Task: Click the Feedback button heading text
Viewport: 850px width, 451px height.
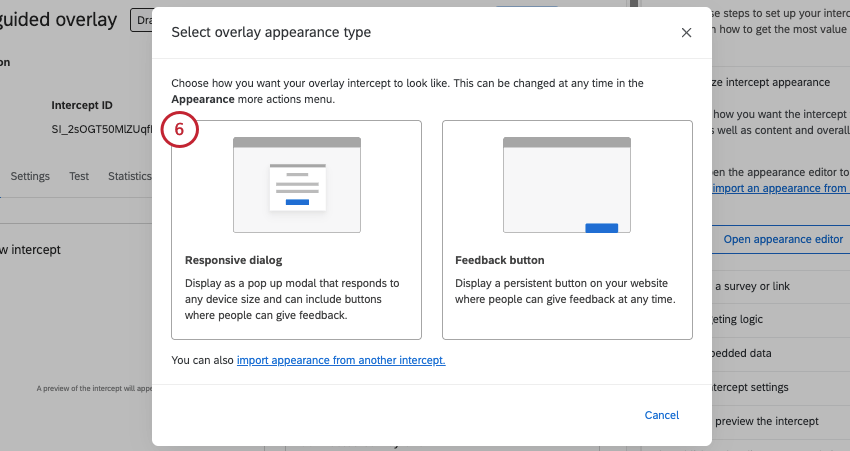Action: click(x=499, y=260)
